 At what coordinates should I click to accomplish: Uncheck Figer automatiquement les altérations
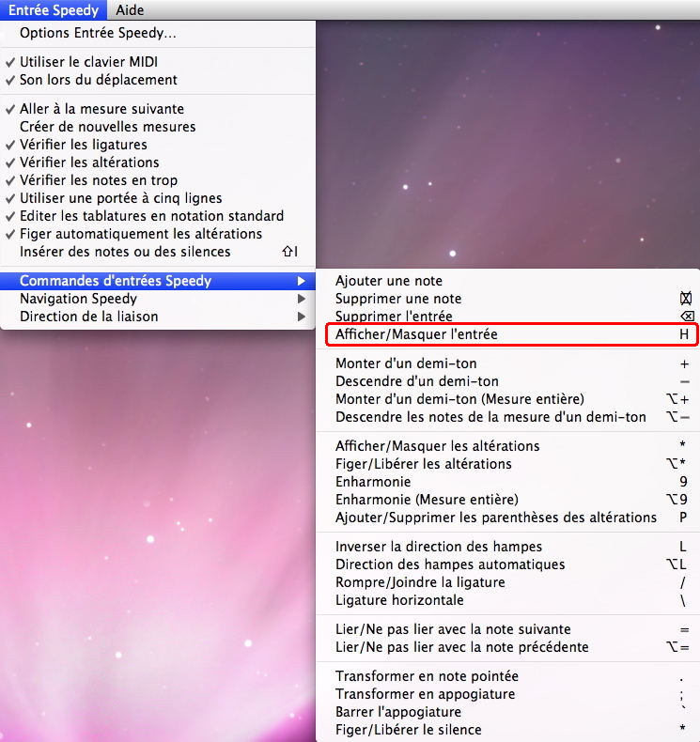(x=140, y=234)
